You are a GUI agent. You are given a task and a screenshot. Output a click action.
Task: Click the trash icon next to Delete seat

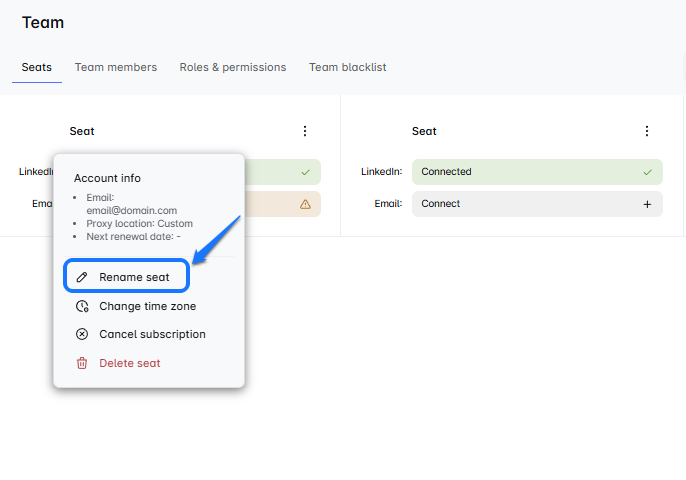(x=82, y=363)
